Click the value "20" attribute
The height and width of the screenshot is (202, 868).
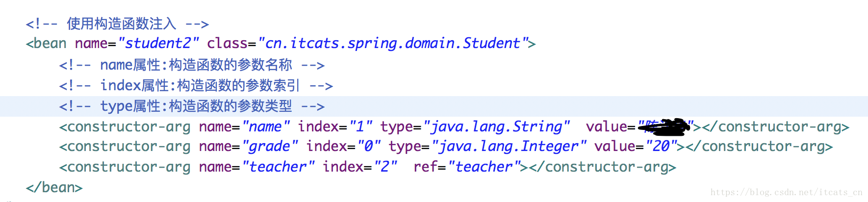[661, 147]
